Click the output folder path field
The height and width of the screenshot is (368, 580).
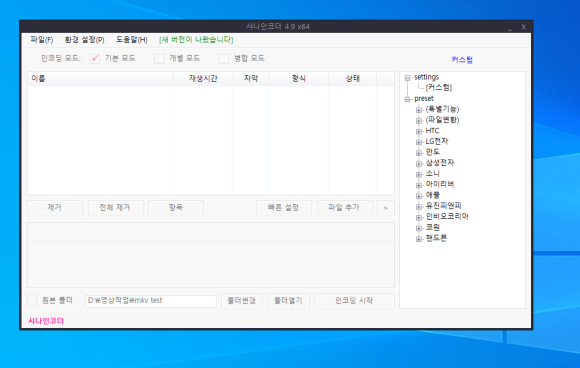point(151,301)
